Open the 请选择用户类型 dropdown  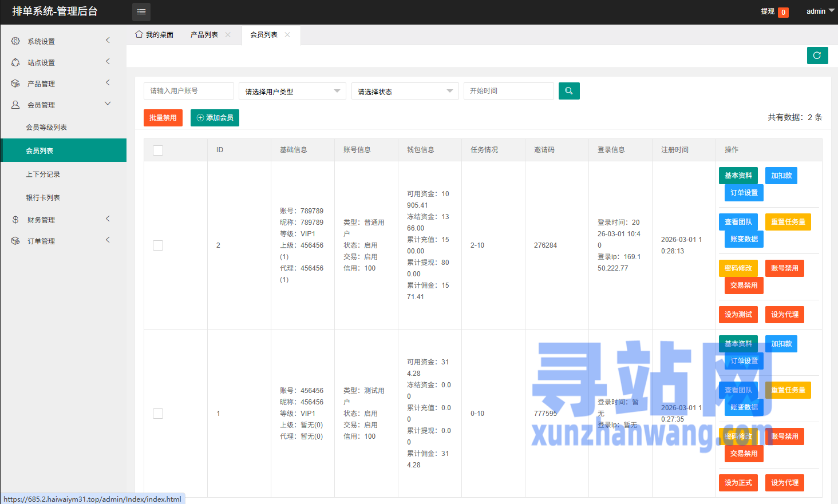coord(292,91)
